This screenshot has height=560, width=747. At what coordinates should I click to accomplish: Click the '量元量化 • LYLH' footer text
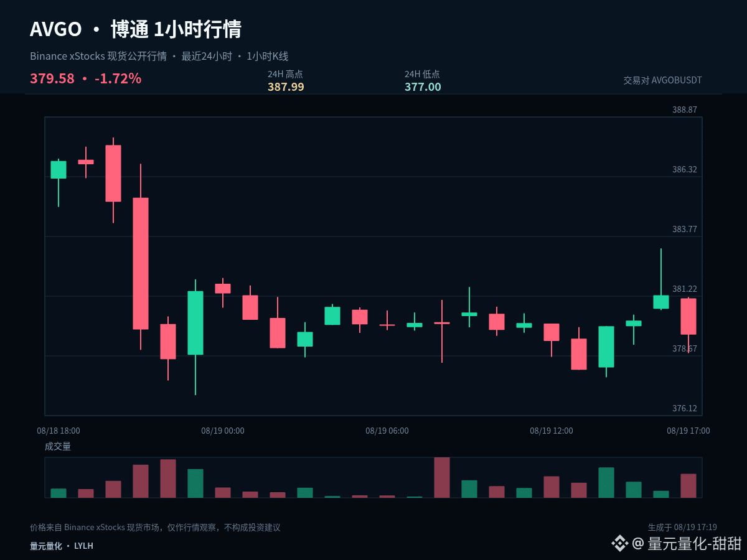coord(62,546)
